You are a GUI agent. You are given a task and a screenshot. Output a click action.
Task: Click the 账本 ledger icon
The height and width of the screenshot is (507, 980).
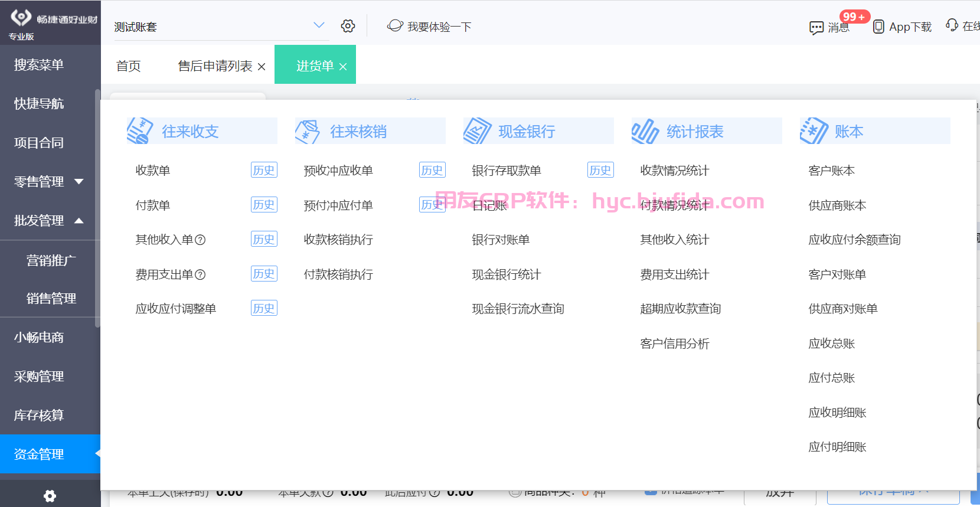click(x=814, y=130)
